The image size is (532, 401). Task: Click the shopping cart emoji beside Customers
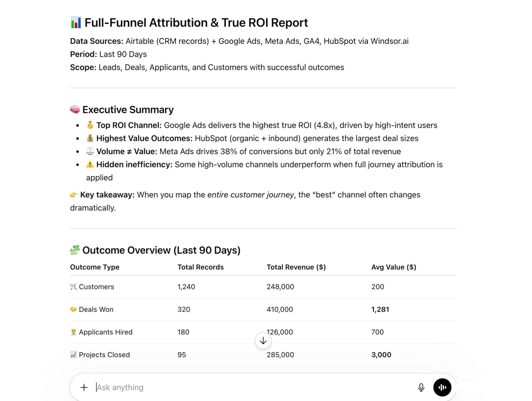(73, 286)
